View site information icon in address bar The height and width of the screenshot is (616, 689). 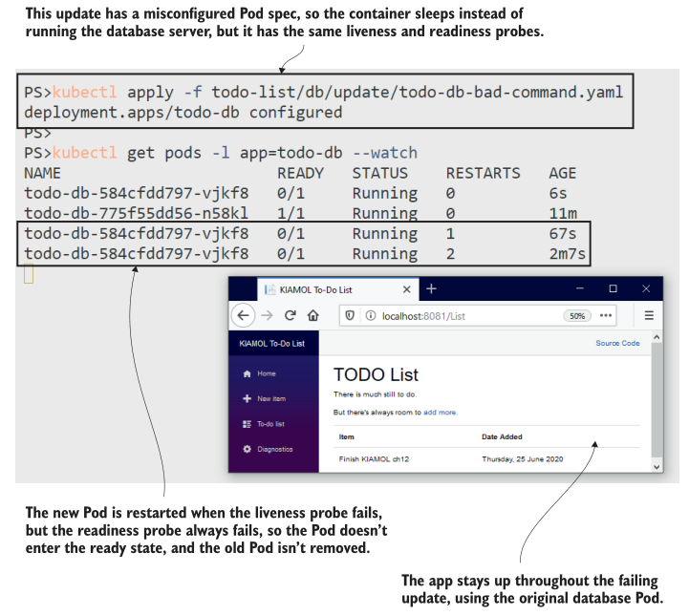pos(369,315)
